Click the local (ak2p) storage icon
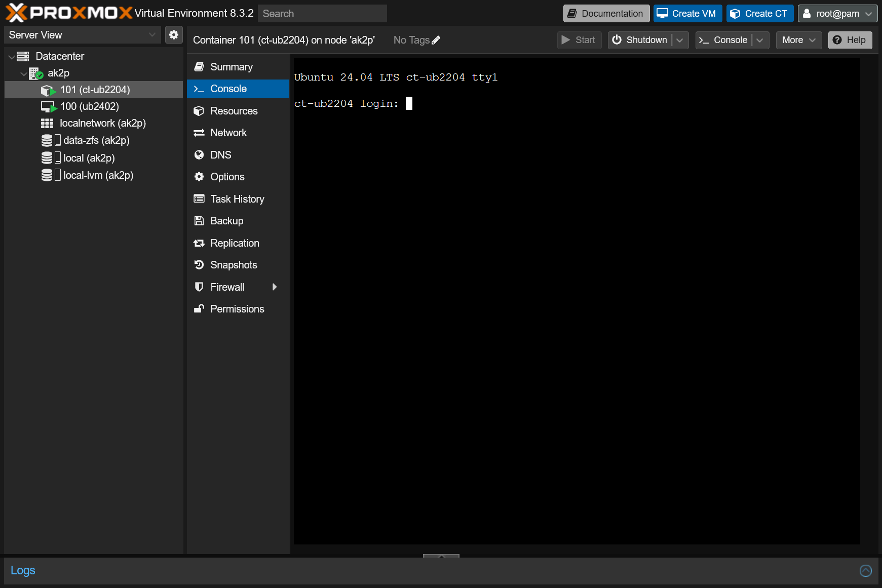The image size is (882, 588). coord(51,158)
